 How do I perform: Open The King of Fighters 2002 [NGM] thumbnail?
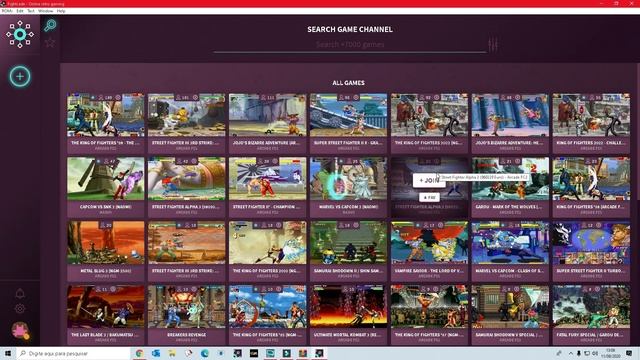click(x=429, y=115)
